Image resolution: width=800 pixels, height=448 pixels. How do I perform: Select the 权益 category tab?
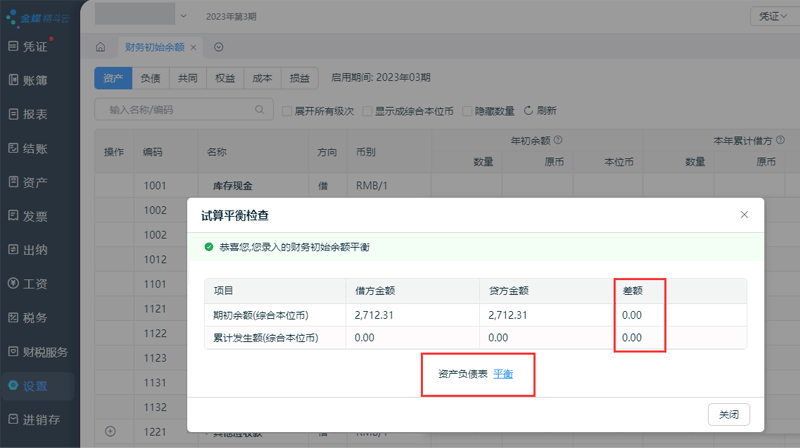point(225,77)
